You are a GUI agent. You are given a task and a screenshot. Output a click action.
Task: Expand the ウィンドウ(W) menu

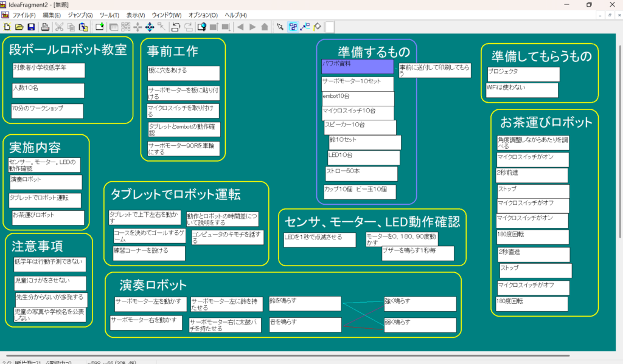pyautogui.click(x=166, y=15)
